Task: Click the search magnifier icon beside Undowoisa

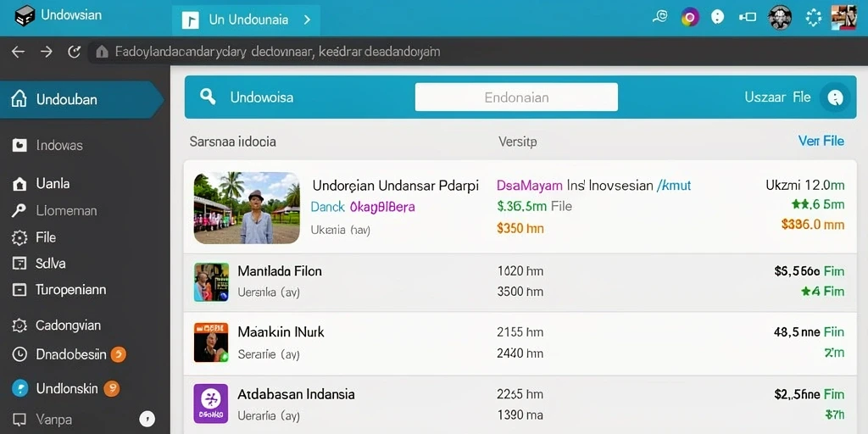Action: click(208, 97)
